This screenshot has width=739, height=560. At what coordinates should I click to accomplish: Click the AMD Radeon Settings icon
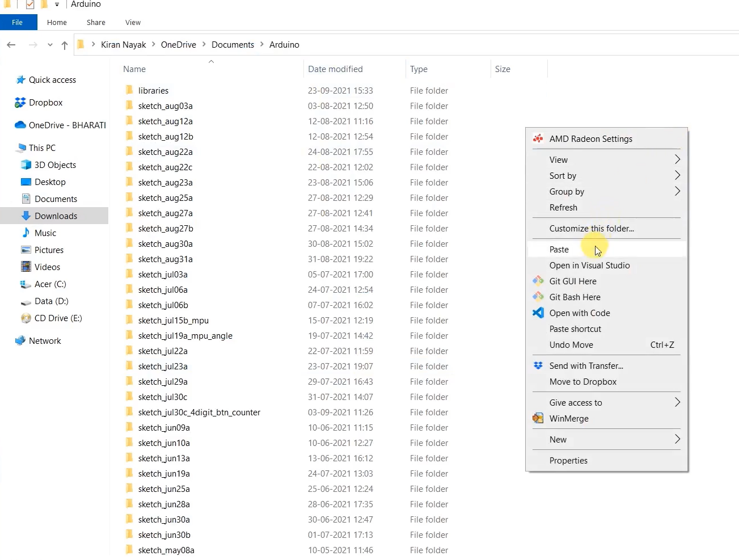(538, 138)
